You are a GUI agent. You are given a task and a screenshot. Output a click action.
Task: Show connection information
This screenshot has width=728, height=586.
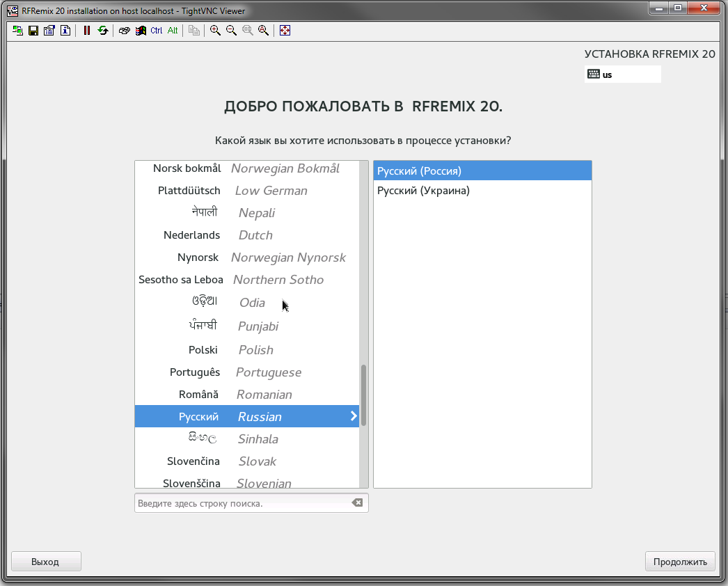pyautogui.click(x=64, y=30)
